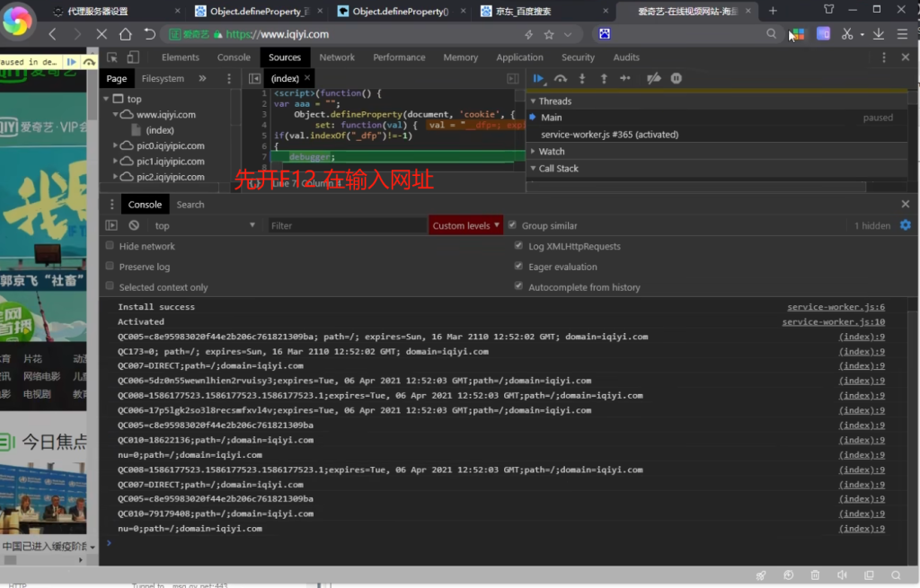
Task: Stop loading the page
Action: (x=102, y=34)
